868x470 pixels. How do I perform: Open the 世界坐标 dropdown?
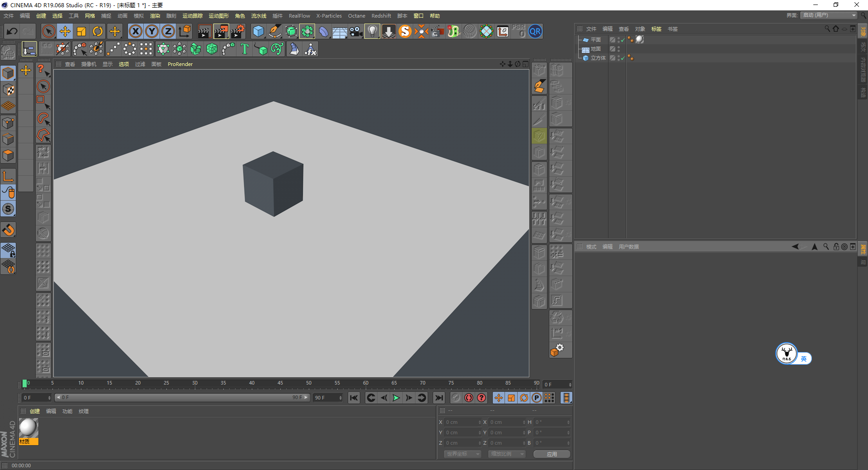[x=462, y=454]
